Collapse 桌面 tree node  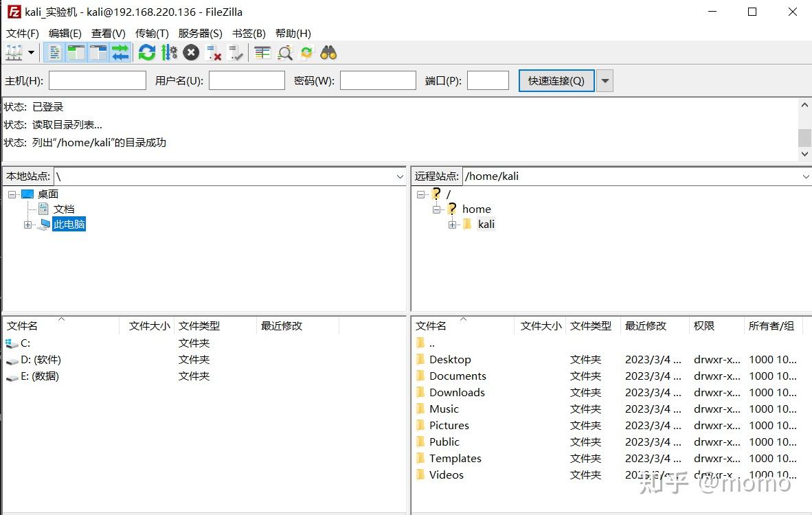coord(12,194)
